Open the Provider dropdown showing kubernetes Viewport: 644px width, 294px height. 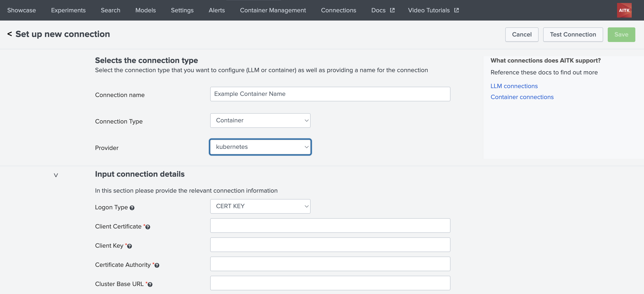point(260,147)
